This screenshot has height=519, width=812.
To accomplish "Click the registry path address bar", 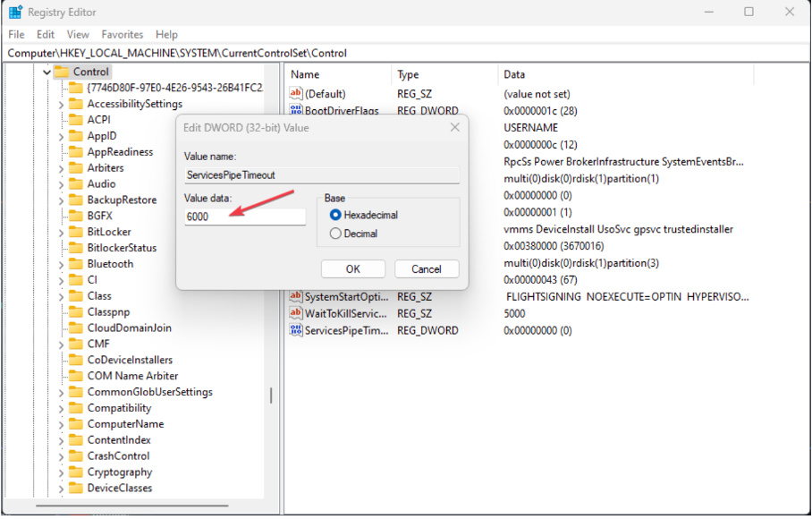I will coord(402,53).
